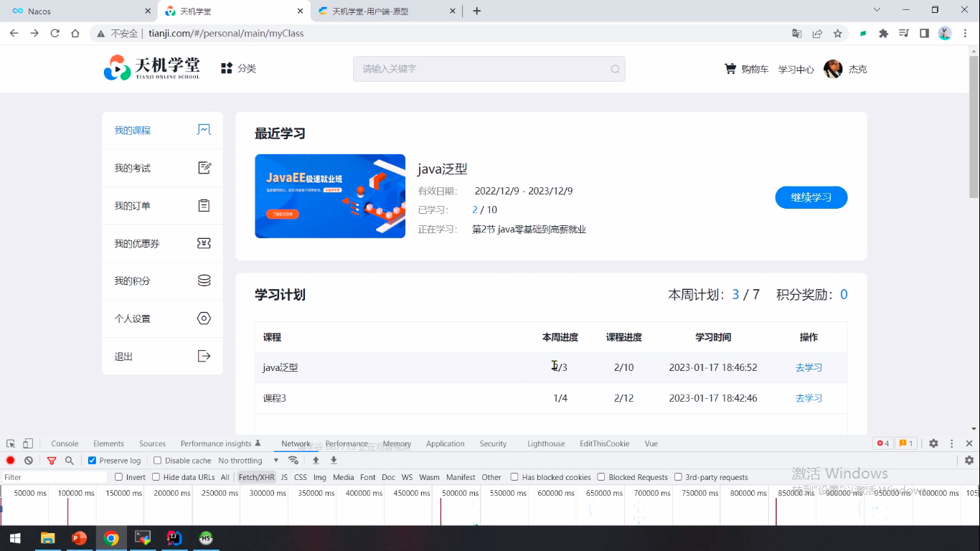The image size is (980, 551).
Task: Click the red error count badge
Action: click(x=883, y=443)
